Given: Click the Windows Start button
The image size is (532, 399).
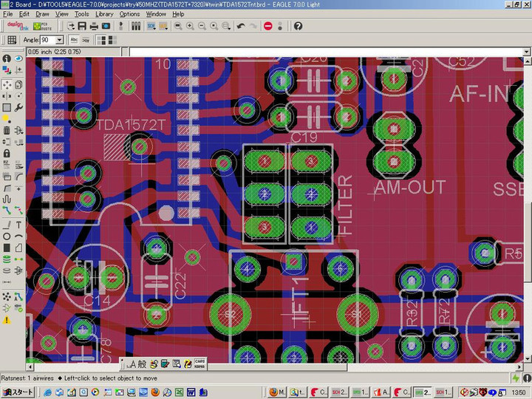Looking at the screenshot, I should [x=16, y=392].
